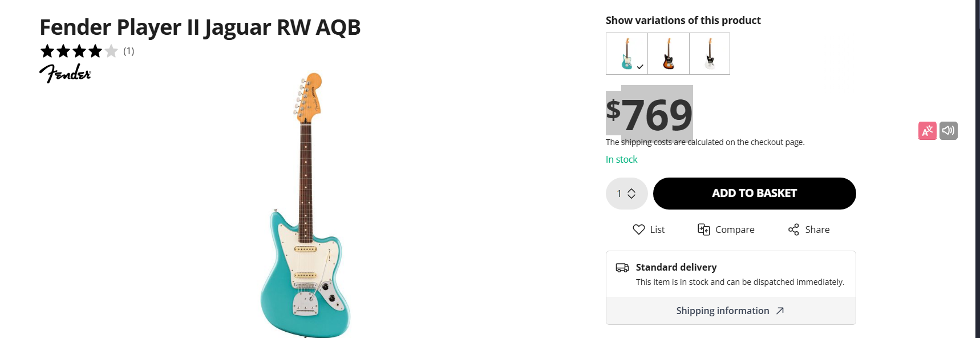Click the In stock availability text
This screenshot has width=980, height=338.
click(x=621, y=159)
